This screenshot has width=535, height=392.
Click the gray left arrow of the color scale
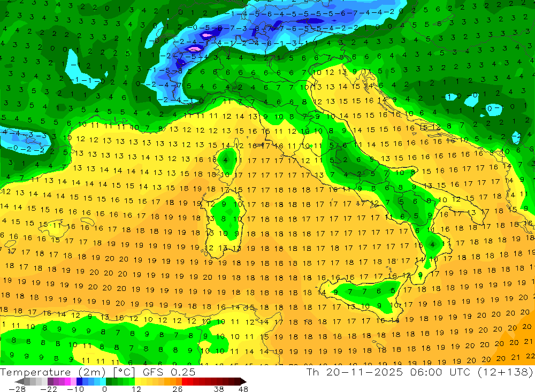[20, 381]
